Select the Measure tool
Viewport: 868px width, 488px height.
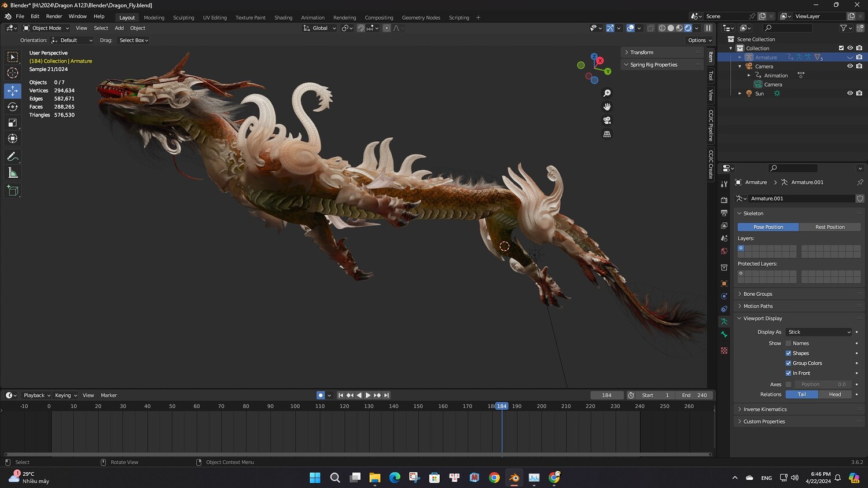[x=13, y=173]
